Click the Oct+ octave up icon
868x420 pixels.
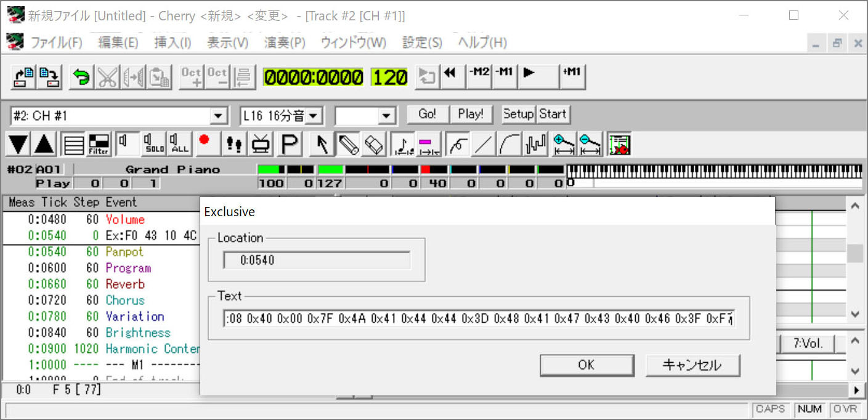pos(191,77)
